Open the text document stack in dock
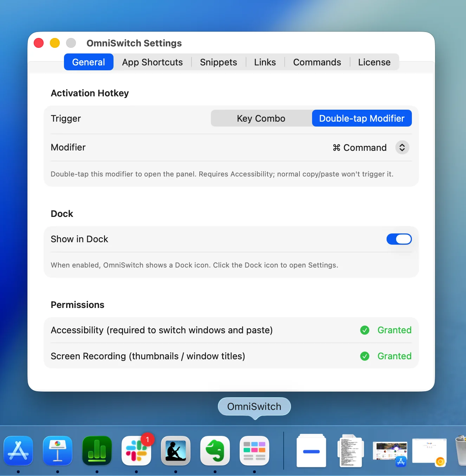Image resolution: width=466 pixels, height=476 pixels. (x=350, y=451)
